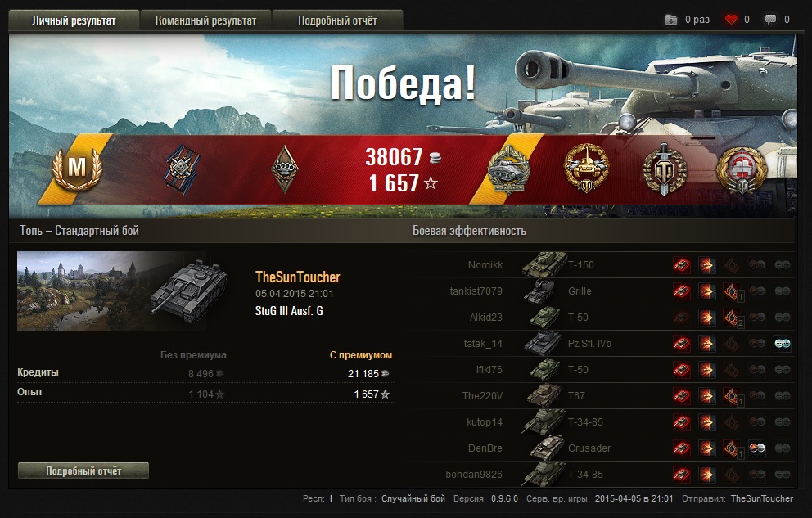
Task: Select the heart likes icon
Action: [731, 20]
